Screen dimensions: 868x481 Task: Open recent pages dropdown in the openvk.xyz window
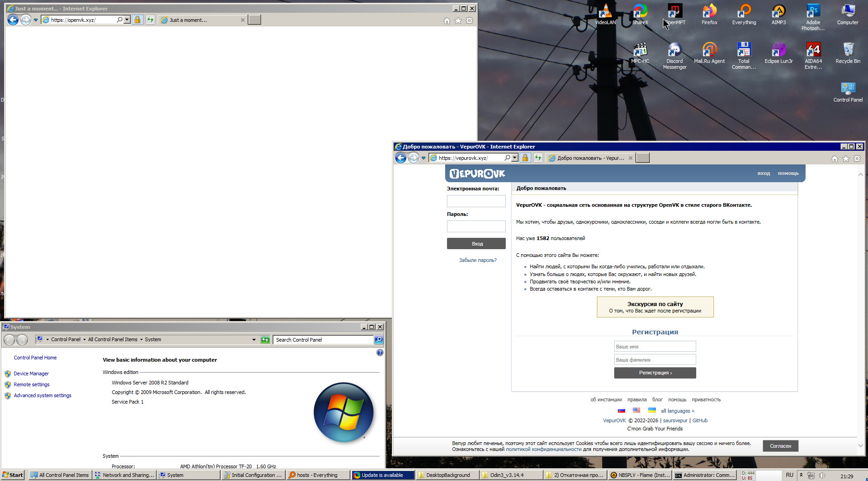pyautogui.click(x=36, y=20)
